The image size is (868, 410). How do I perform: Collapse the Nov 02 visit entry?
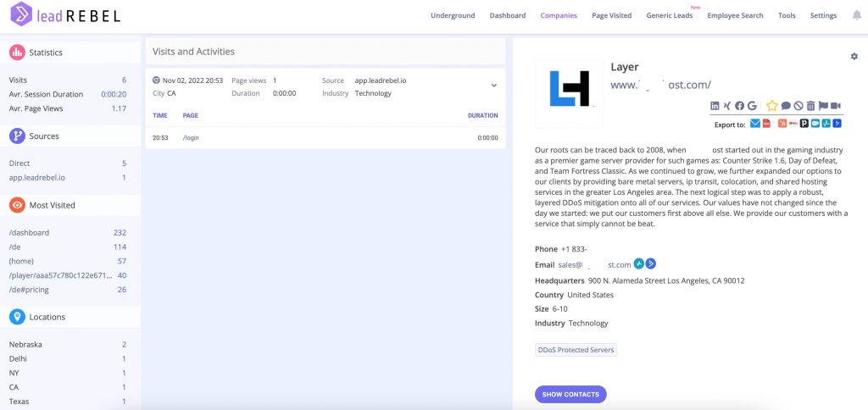click(x=494, y=86)
